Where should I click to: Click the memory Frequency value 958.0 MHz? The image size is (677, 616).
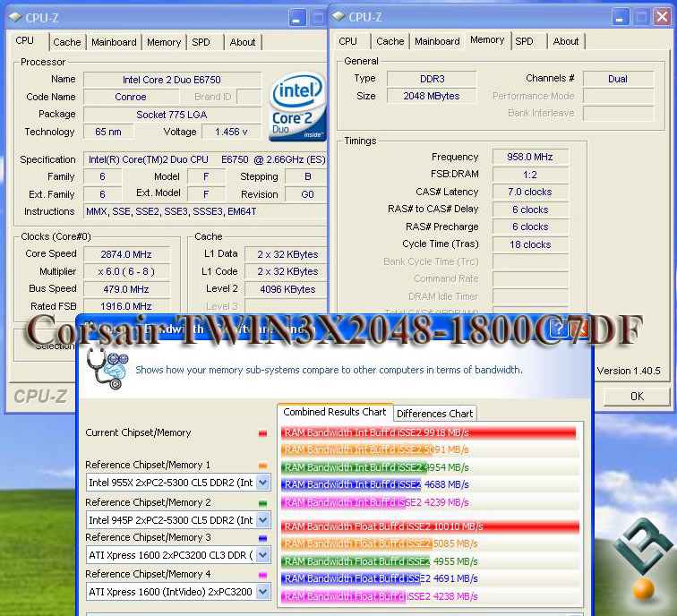pos(530,157)
